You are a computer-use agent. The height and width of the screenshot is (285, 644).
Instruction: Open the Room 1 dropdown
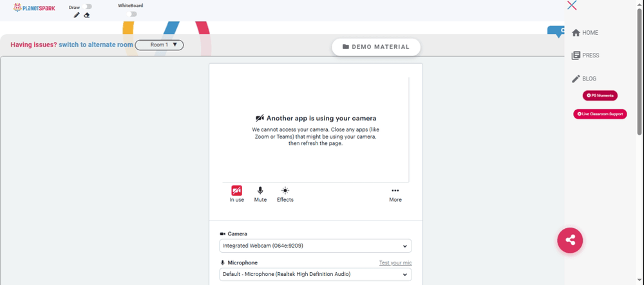159,45
